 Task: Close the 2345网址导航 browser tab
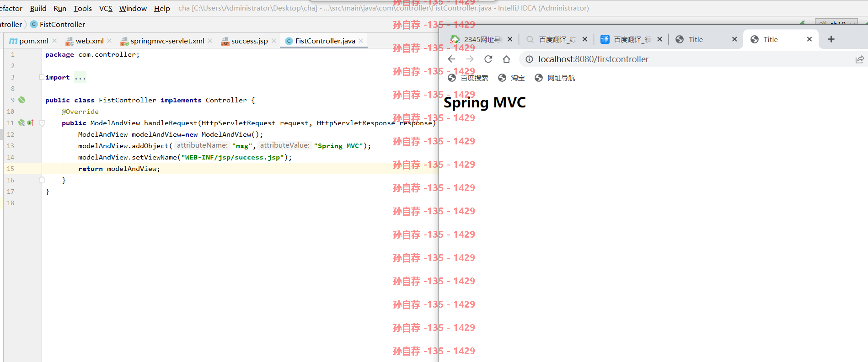tap(510, 39)
